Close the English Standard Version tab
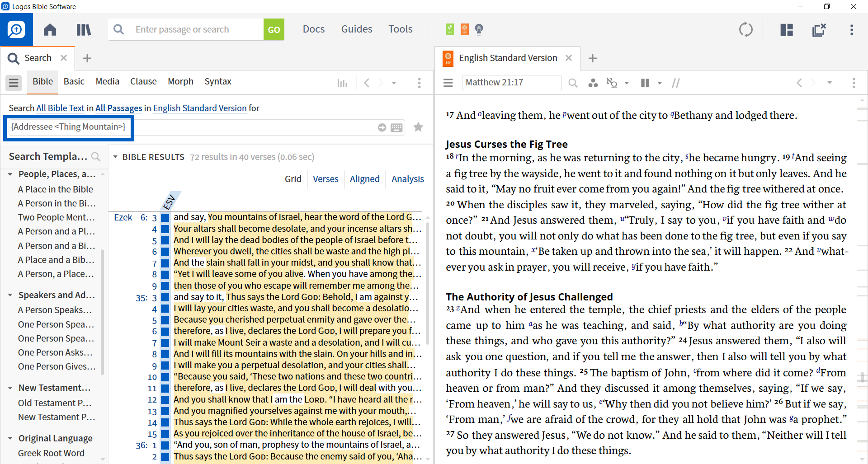 569,58
